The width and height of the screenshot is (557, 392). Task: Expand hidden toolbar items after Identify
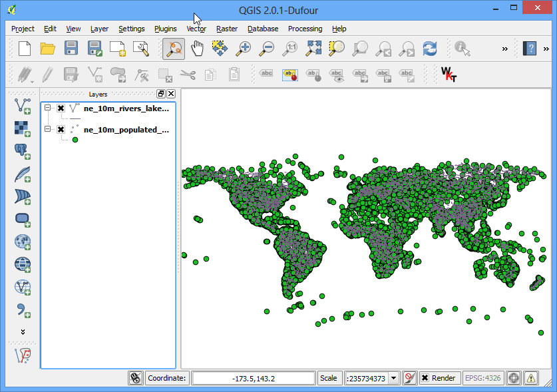click(505, 49)
